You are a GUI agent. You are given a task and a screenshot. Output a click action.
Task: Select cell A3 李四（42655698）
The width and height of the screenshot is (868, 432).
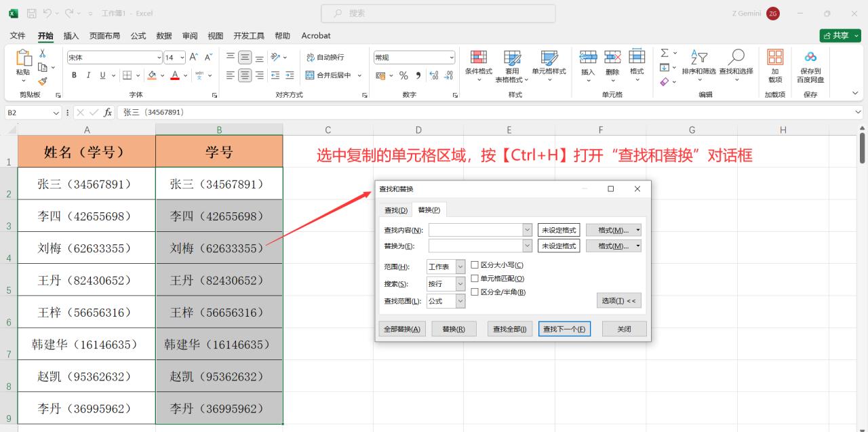pyautogui.click(x=85, y=216)
